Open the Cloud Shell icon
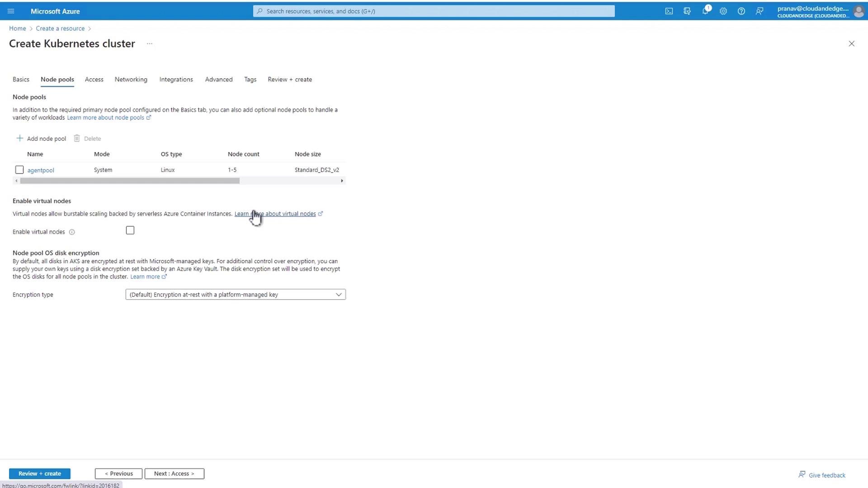Screen dimensions: 868x488 click(669, 11)
